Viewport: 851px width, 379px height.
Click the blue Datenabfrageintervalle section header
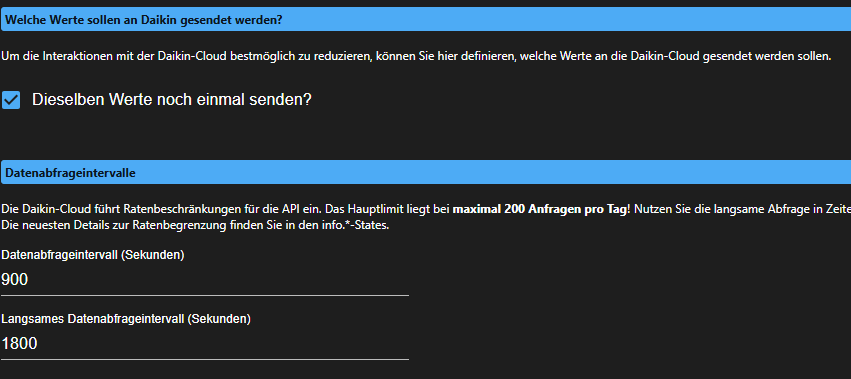point(426,172)
